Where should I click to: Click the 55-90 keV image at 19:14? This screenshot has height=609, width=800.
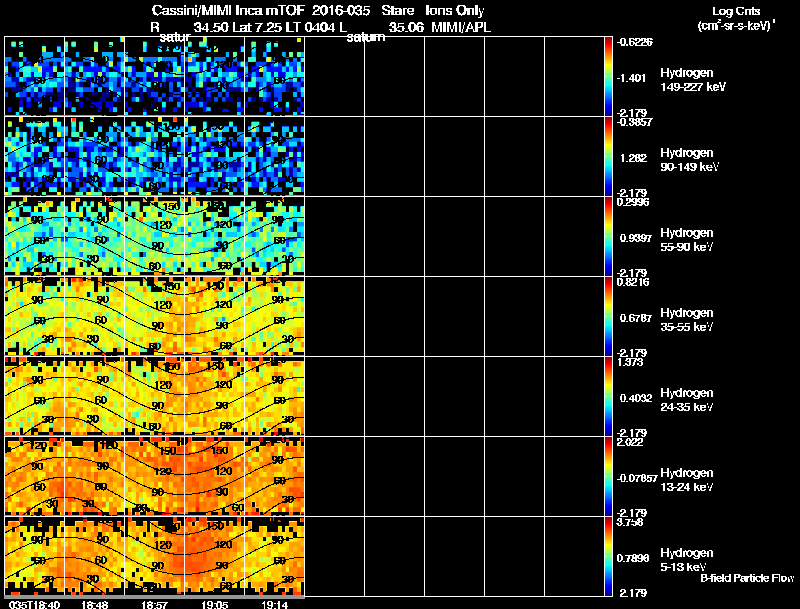(274, 236)
